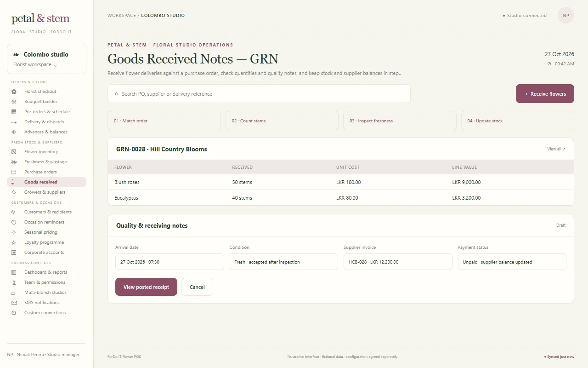The image size is (588, 368).
Task: Select the 01 · Match order step
Action: pyautogui.click(x=164, y=121)
